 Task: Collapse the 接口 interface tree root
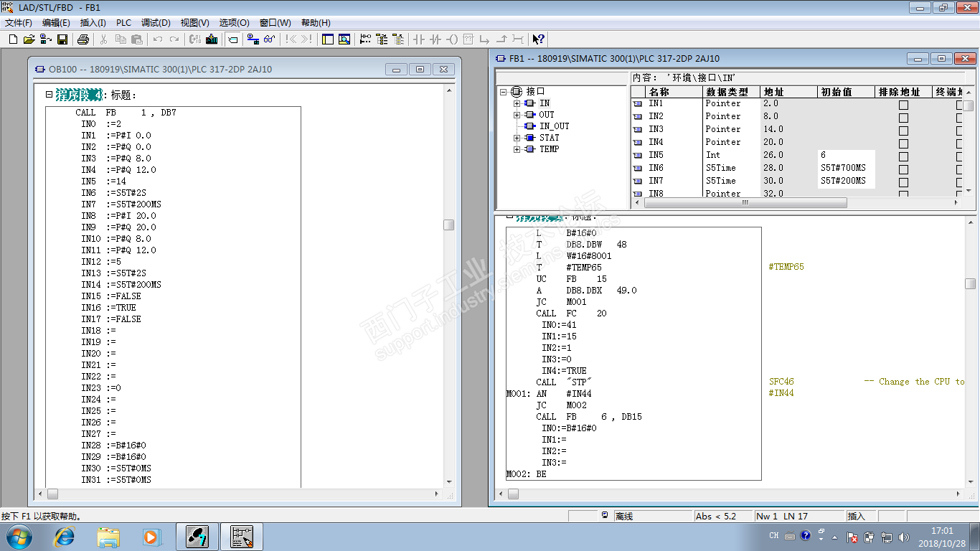click(504, 92)
